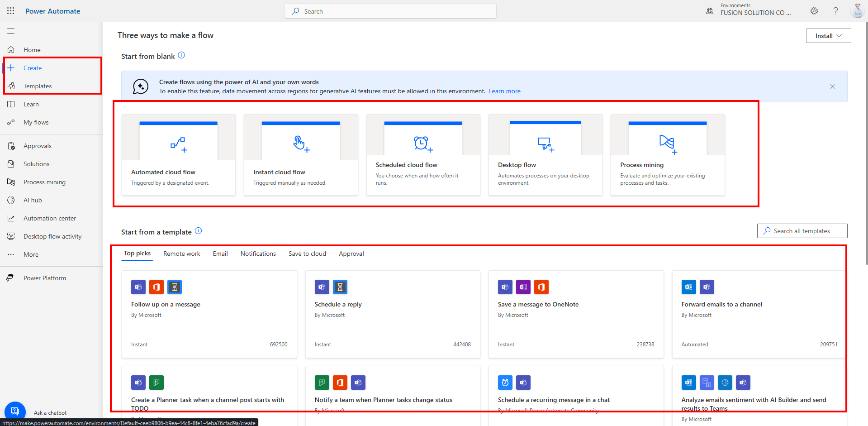Open the Ask a chatbot button
Viewport: 868px width, 426px height.
tap(15, 412)
